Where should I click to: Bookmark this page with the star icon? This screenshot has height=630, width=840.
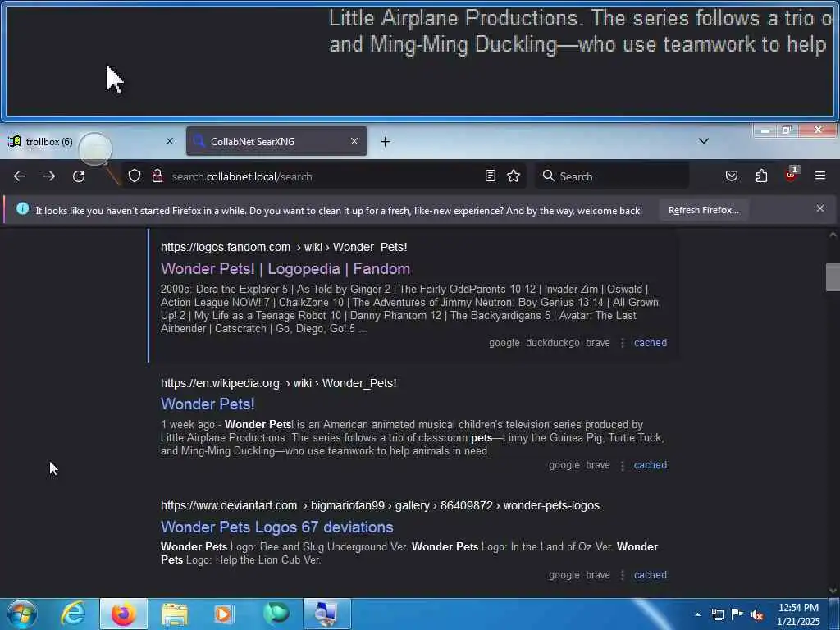tap(514, 176)
